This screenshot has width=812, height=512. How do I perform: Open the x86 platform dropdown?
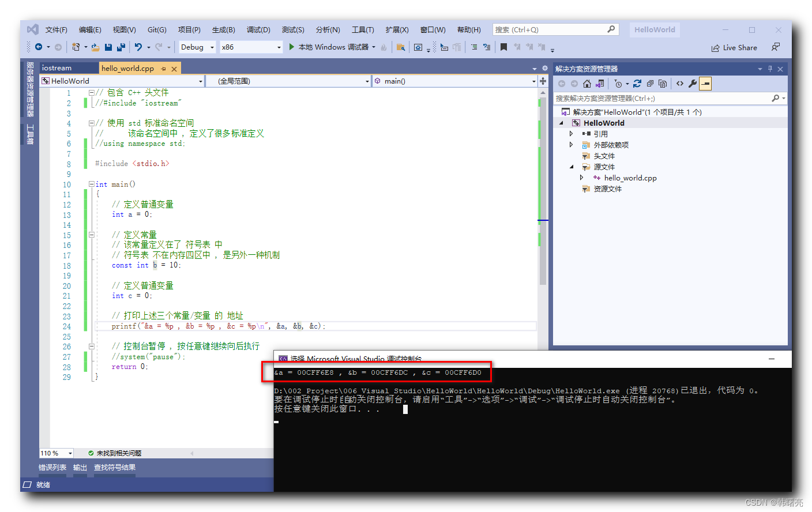coord(251,47)
